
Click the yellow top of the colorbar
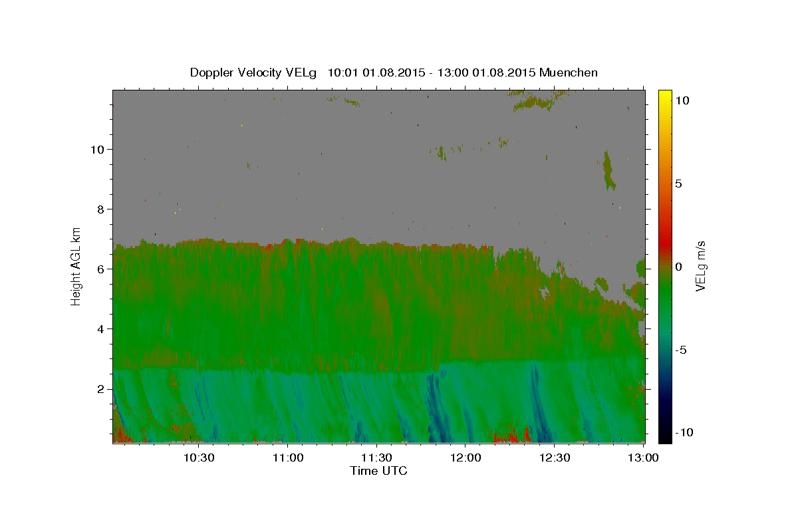[x=665, y=94]
